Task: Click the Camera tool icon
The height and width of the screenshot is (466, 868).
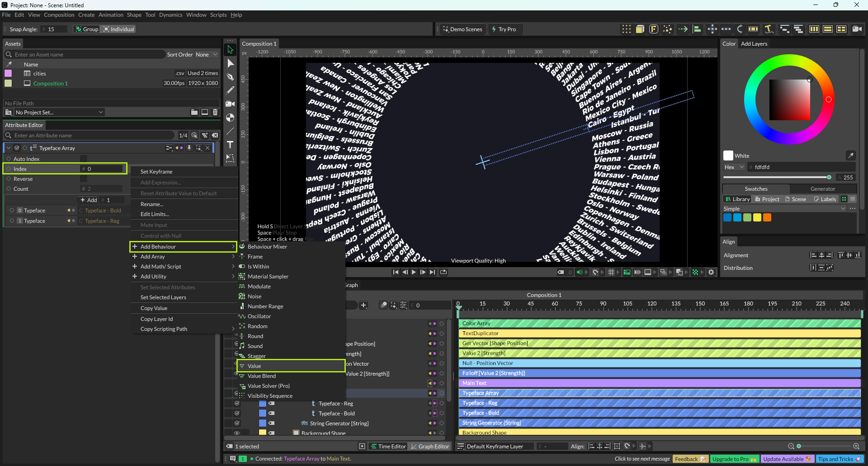Action: 230,104
